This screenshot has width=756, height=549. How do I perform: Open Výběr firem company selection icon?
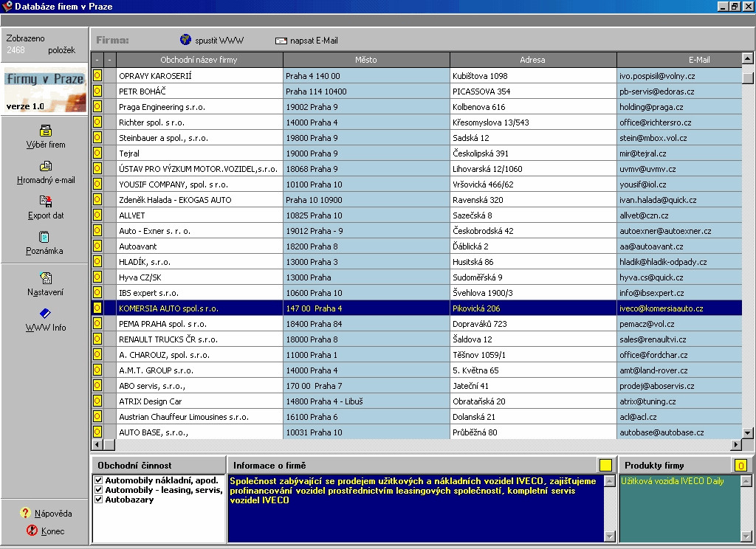(x=45, y=131)
